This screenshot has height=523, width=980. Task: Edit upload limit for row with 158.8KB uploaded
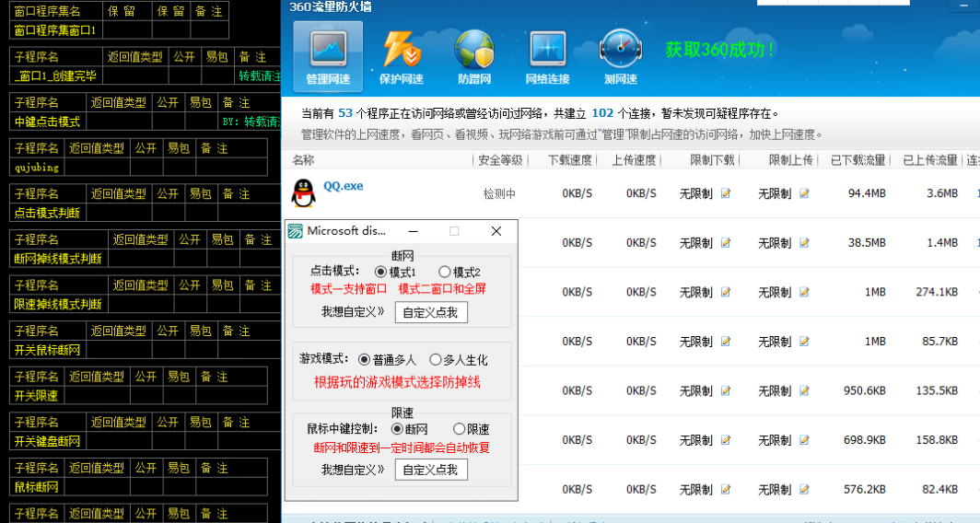click(x=804, y=440)
